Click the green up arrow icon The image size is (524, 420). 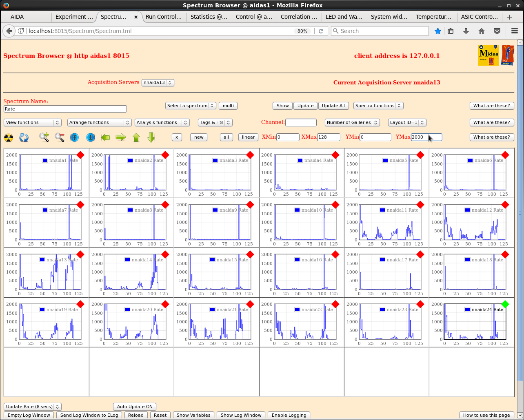click(136, 137)
